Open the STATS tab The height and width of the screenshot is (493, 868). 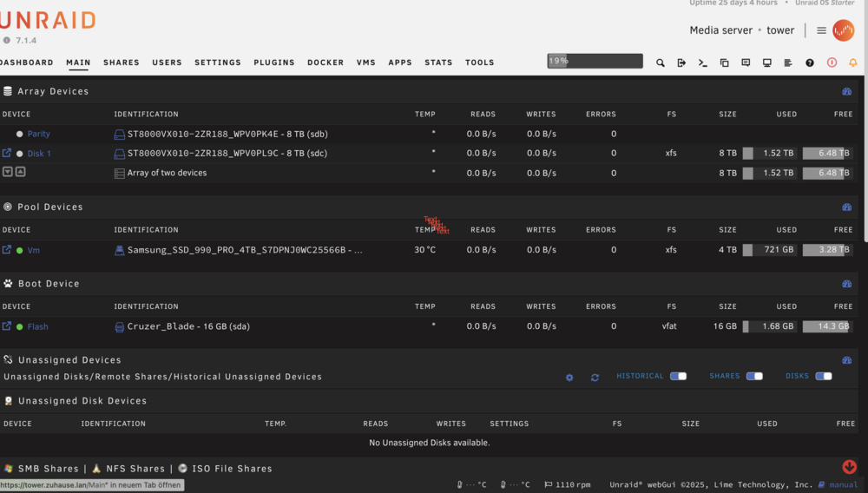pyautogui.click(x=438, y=62)
